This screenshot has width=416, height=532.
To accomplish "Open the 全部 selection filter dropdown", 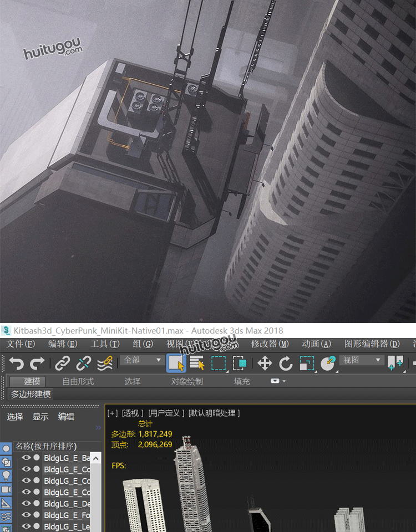I will (x=143, y=360).
